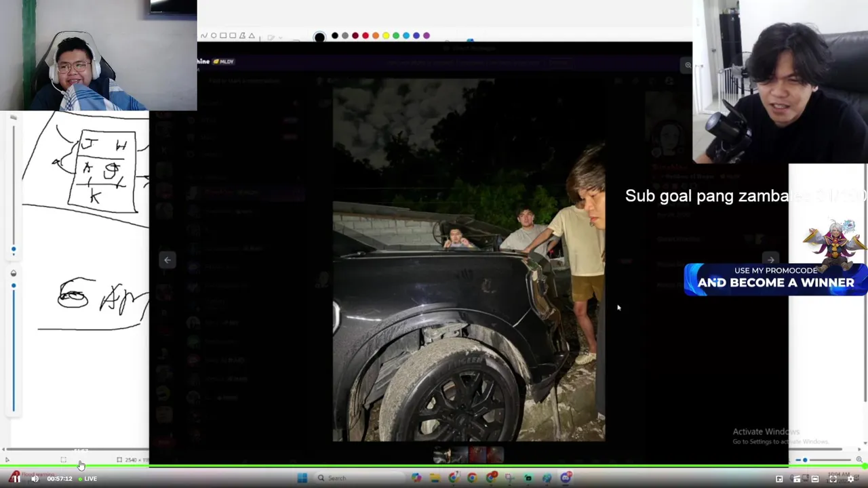This screenshot has height=488, width=868.
Task: Click Paint zoom out minus button
Action: pos(798,460)
